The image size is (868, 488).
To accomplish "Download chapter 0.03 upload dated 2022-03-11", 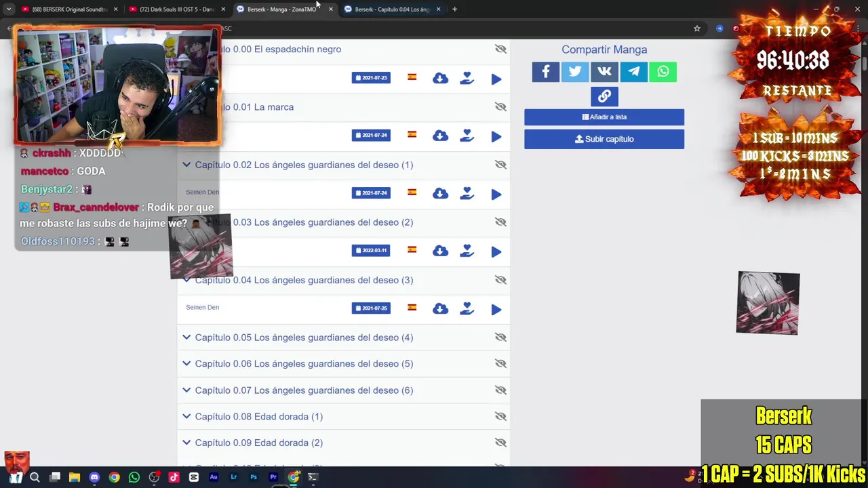I will 440,251.
